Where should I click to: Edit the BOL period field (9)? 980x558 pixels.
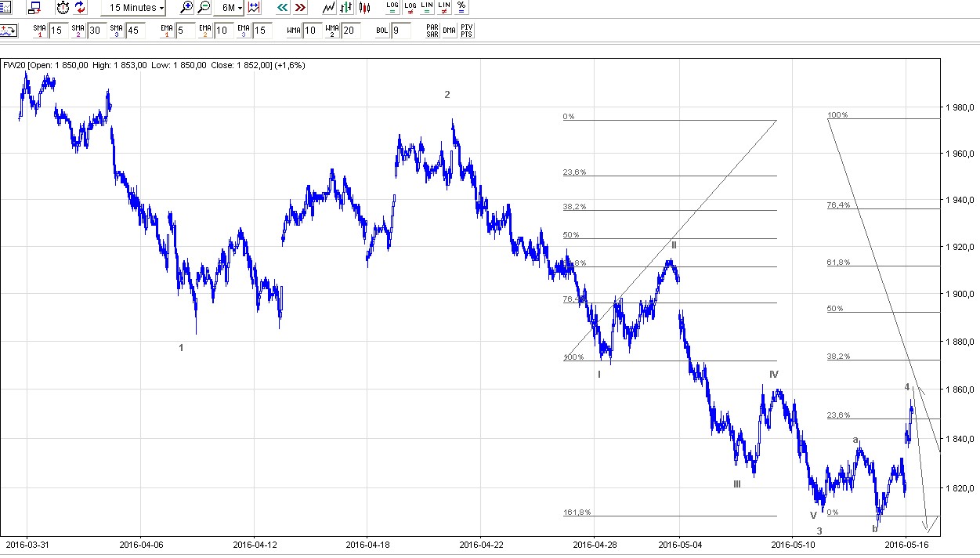coord(401,31)
